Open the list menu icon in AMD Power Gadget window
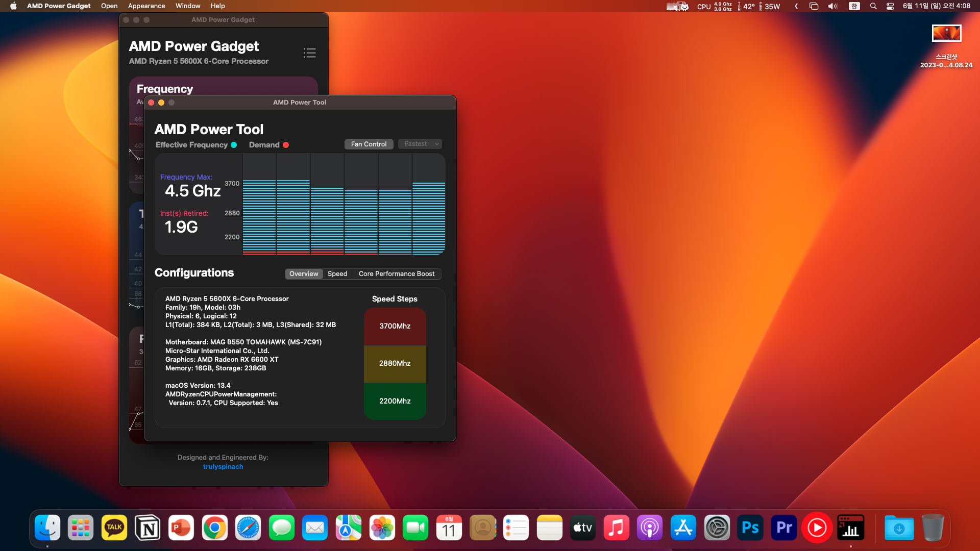Image resolution: width=980 pixels, height=551 pixels. coord(309,53)
